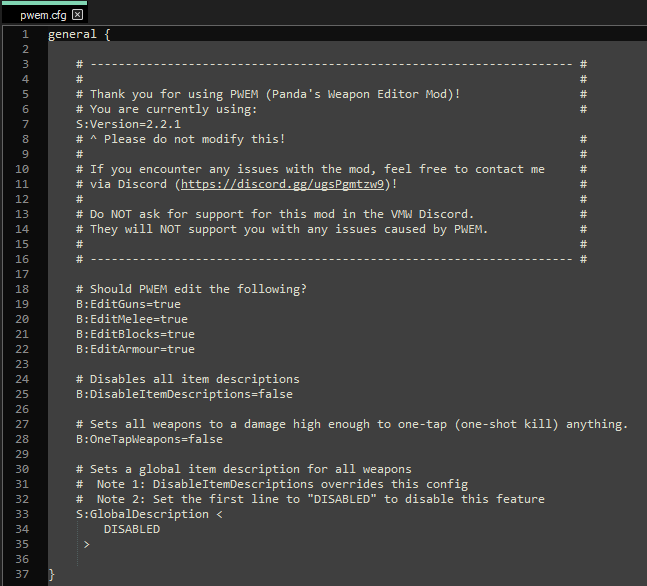
Task: Click line number 28 in the gutter
Action: tap(25, 454)
